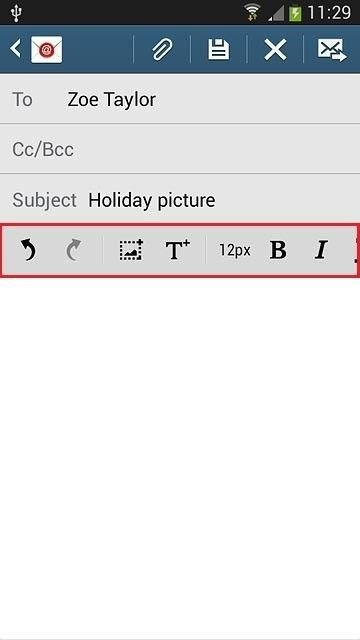
Task: Insert an image with the picture frame icon
Action: click(131, 250)
